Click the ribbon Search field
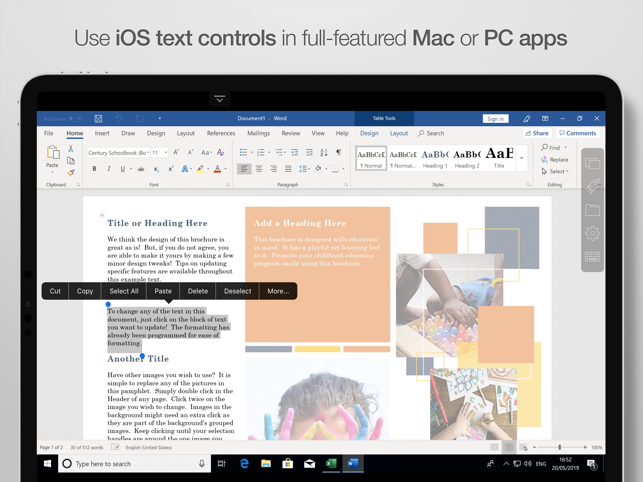This screenshot has width=643, height=482. pyautogui.click(x=431, y=133)
